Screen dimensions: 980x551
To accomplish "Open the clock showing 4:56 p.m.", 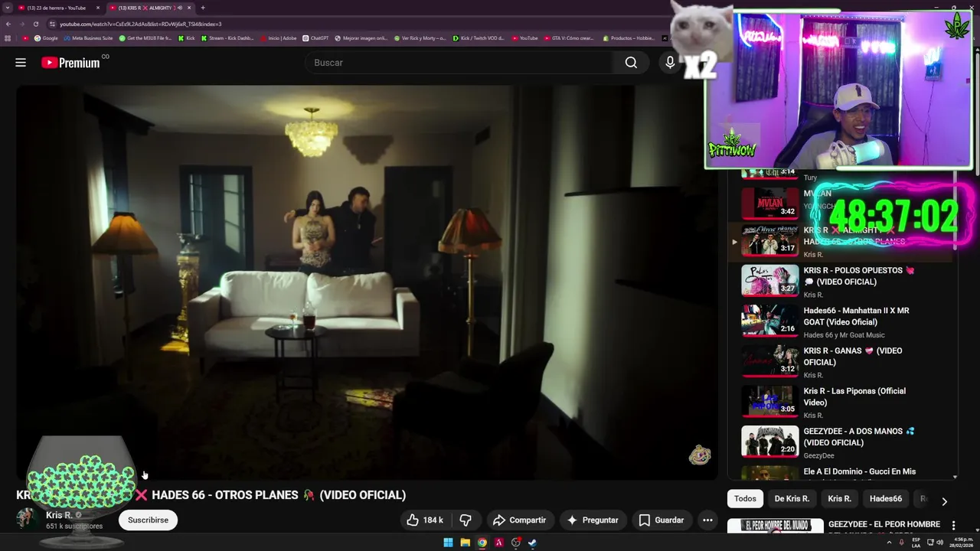I will (962, 543).
